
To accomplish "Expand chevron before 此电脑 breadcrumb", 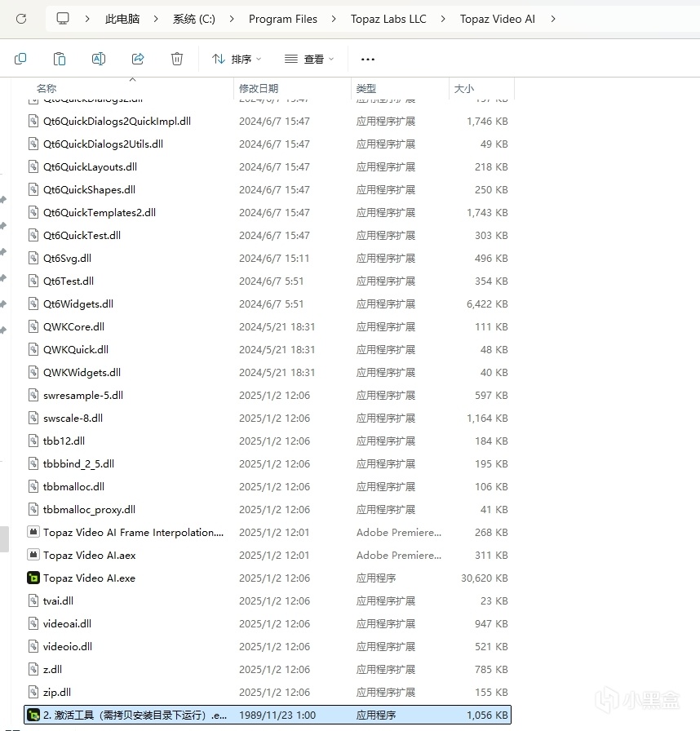I will (87, 19).
